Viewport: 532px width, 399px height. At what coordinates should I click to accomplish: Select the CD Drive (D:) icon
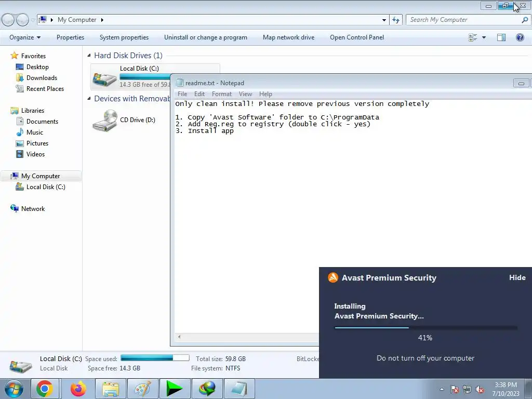click(105, 121)
